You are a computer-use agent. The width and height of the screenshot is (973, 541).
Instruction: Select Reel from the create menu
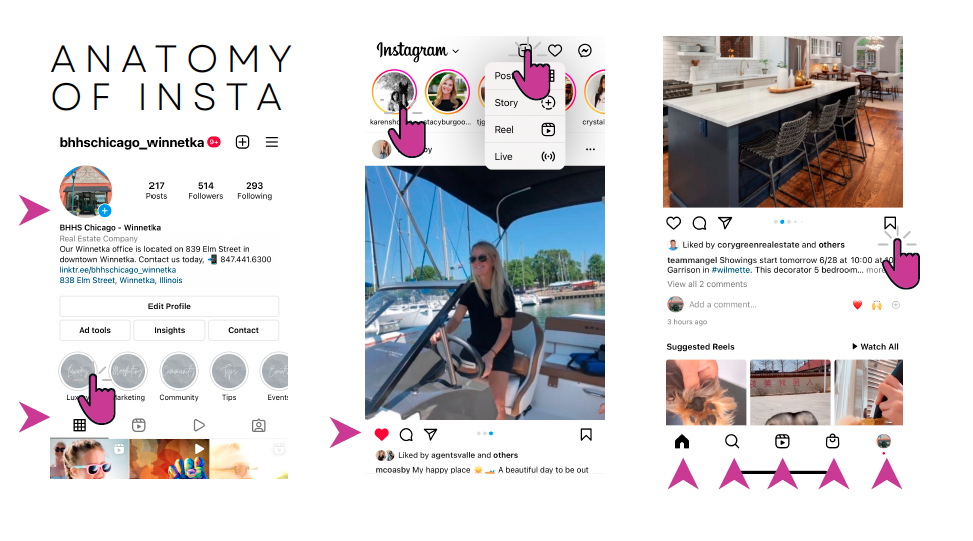pyautogui.click(x=525, y=130)
